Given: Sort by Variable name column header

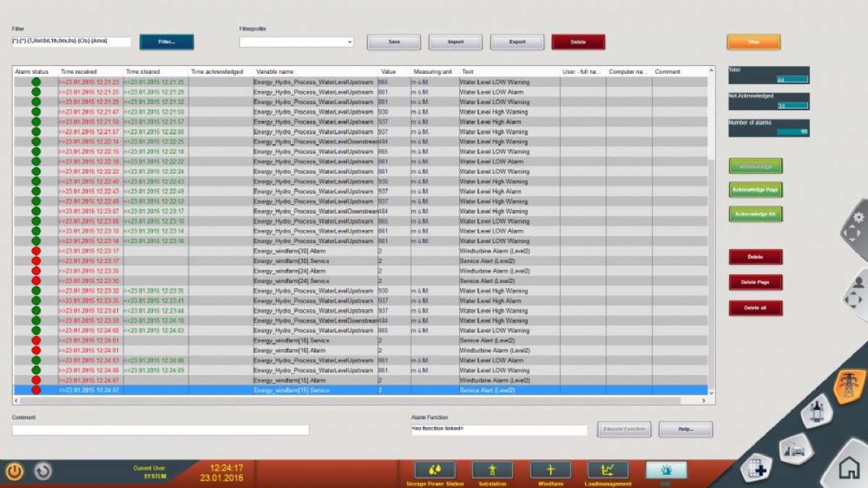Looking at the screenshot, I should 275,72.
